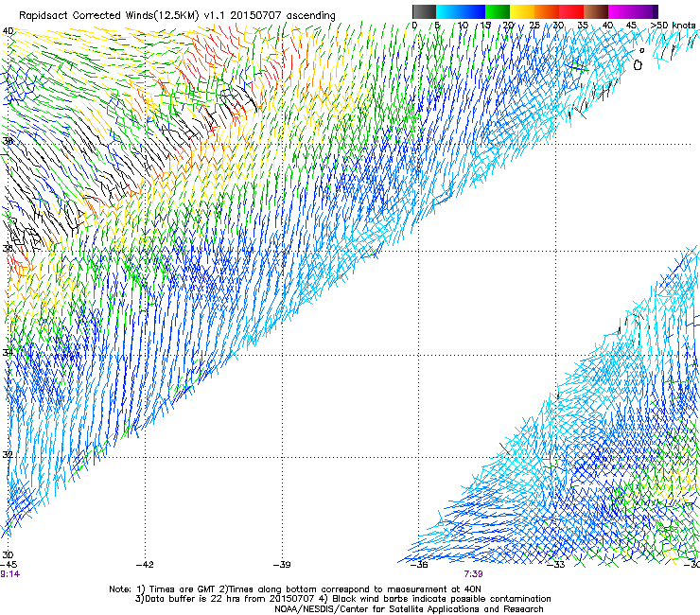Click the latitude label '34' on left axis
The image size is (700, 615).
(x=8, y=352)
